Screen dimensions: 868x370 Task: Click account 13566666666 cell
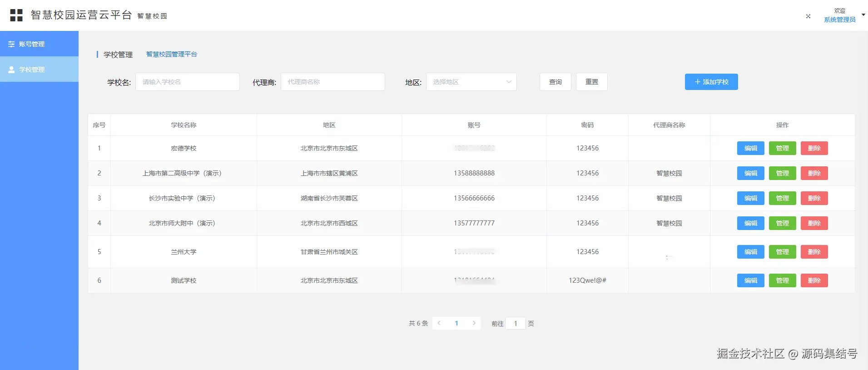coord(474,198)
